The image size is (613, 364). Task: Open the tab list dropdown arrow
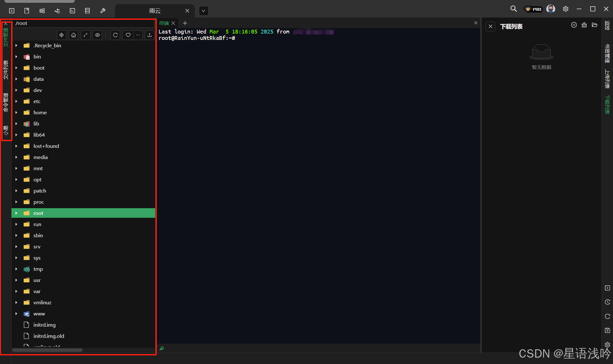pyautogui.click(x=203, y=11)
